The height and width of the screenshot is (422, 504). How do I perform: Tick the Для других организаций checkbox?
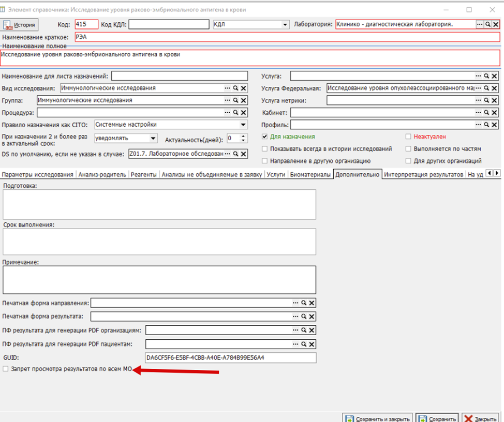tap(408, 161)
